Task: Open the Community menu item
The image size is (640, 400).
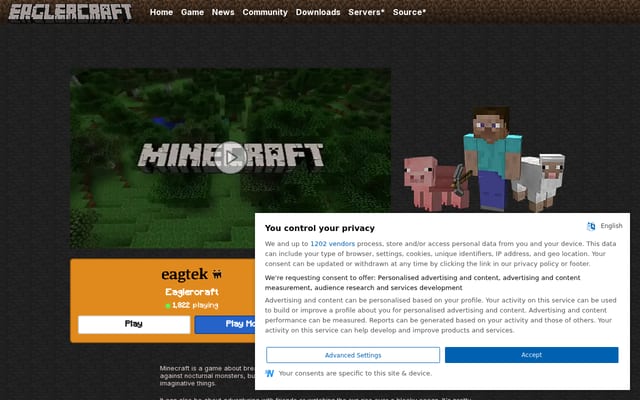Action: [x=265, y=12]
